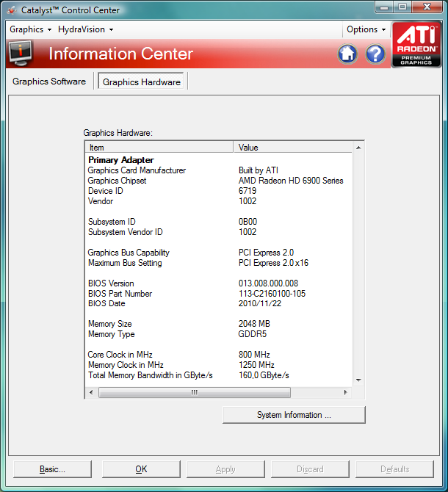Open the Graphics dropdown menu

click(30, 29)
